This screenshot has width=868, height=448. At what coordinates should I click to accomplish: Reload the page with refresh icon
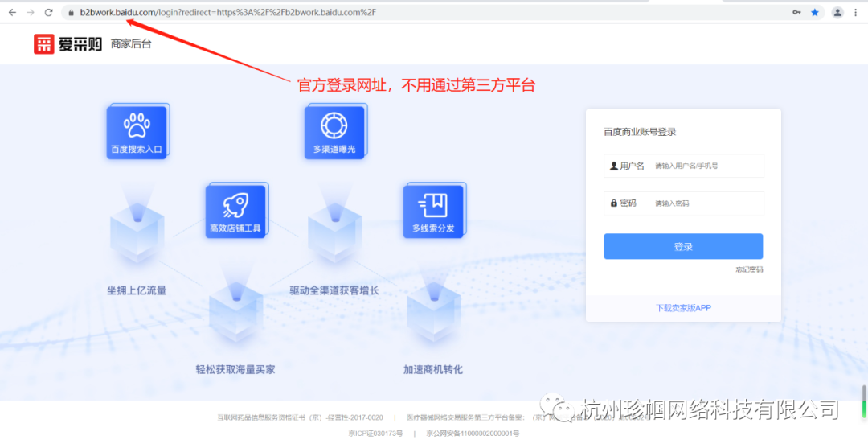49,12
